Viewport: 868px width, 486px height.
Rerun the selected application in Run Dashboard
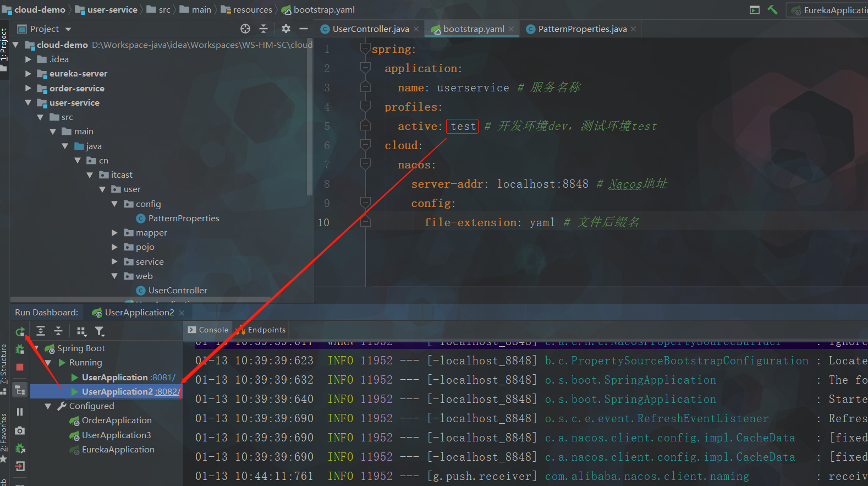pyautogui.click(x=20, y=331)
